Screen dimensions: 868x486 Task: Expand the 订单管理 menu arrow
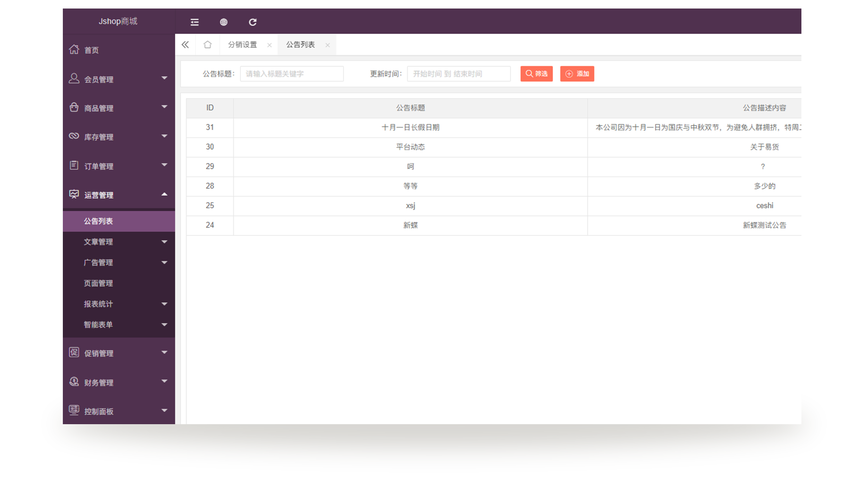pyautogui.click(x=164, y=165)
